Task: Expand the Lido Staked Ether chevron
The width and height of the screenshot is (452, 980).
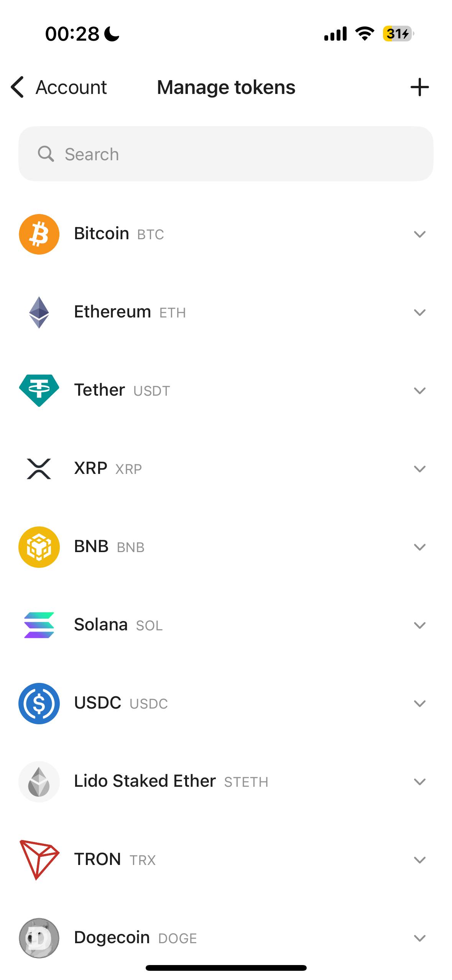Action: pos(420,782)
